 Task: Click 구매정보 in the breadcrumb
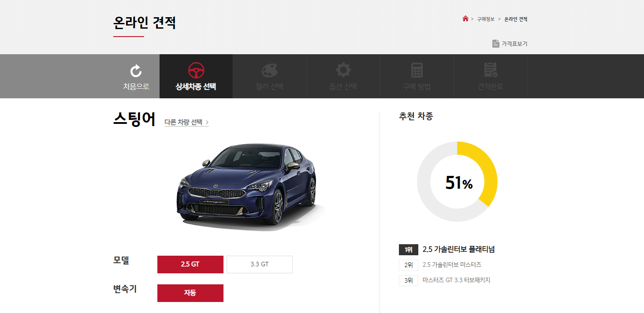click(x=486, y=19)
